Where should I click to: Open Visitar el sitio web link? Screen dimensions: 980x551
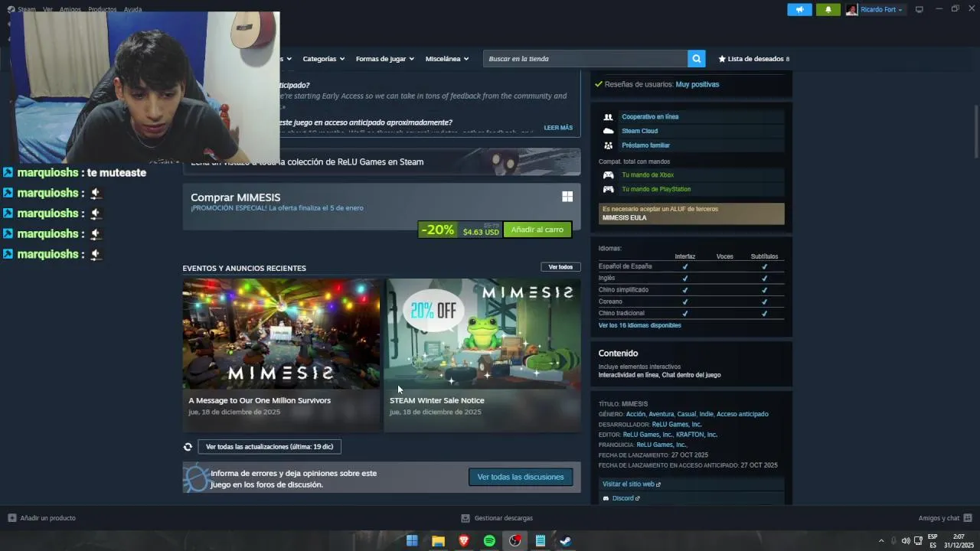(x=631, y=484)
